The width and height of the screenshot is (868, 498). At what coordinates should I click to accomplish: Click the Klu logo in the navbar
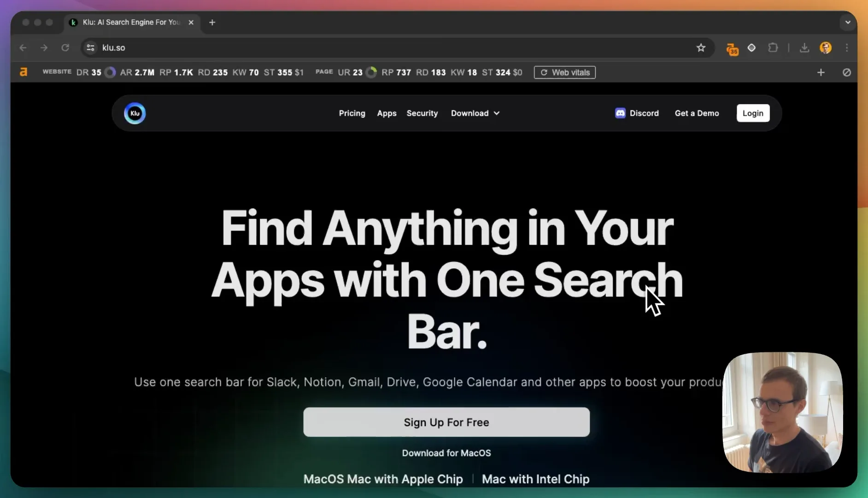pos(135,113)
